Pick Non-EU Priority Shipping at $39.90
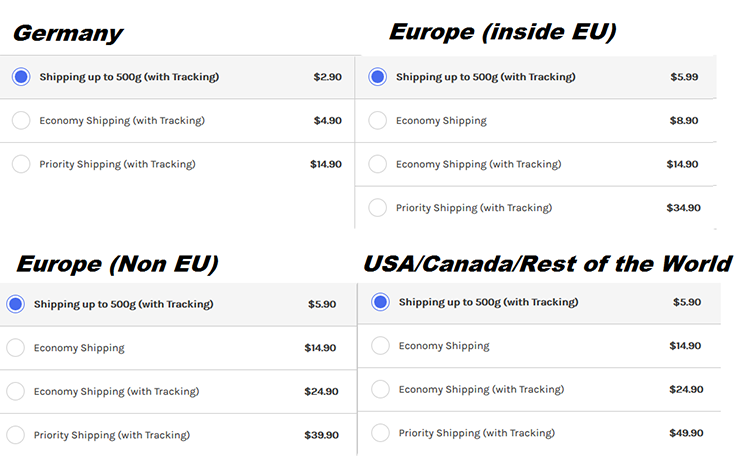The width and height of the screenshot is (737, 456). pyautogui.click(x=15, y=435)
